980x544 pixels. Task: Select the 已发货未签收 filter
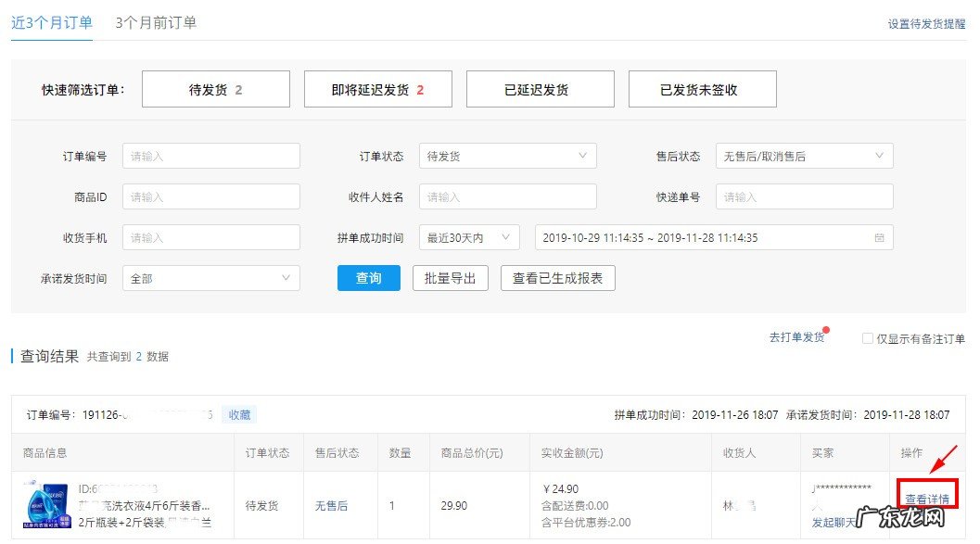pos(702,88)
